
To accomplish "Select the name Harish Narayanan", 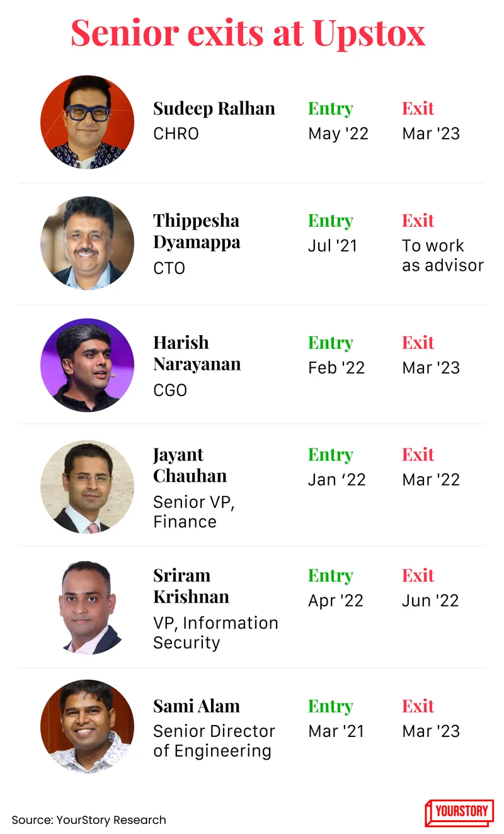I will pos(197,353).
